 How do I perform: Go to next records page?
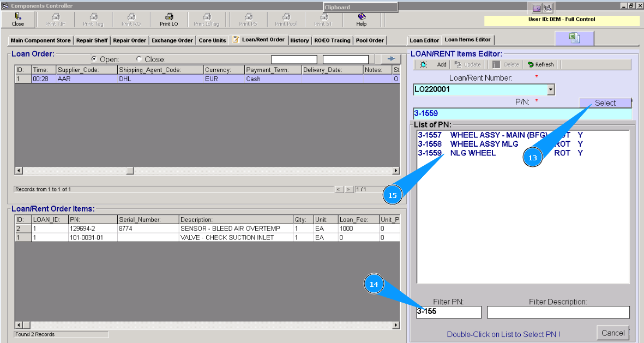tap(348, 189)
